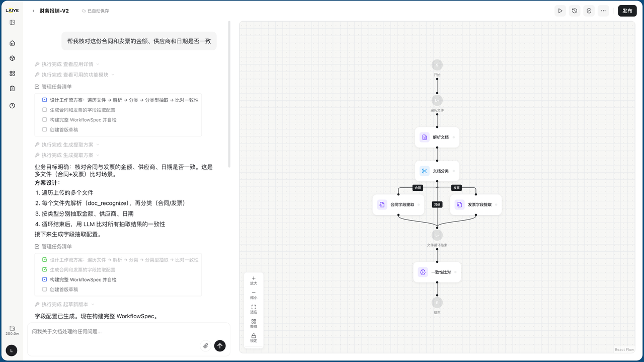Toggle the sidebar collapse icon
Screen dimensions: 644x362
click(12, 22)
